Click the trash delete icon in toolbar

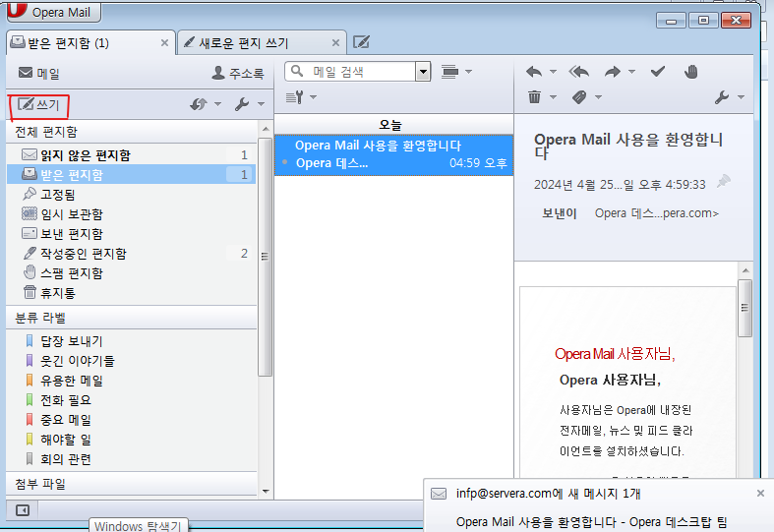click(x=535, y=96)
